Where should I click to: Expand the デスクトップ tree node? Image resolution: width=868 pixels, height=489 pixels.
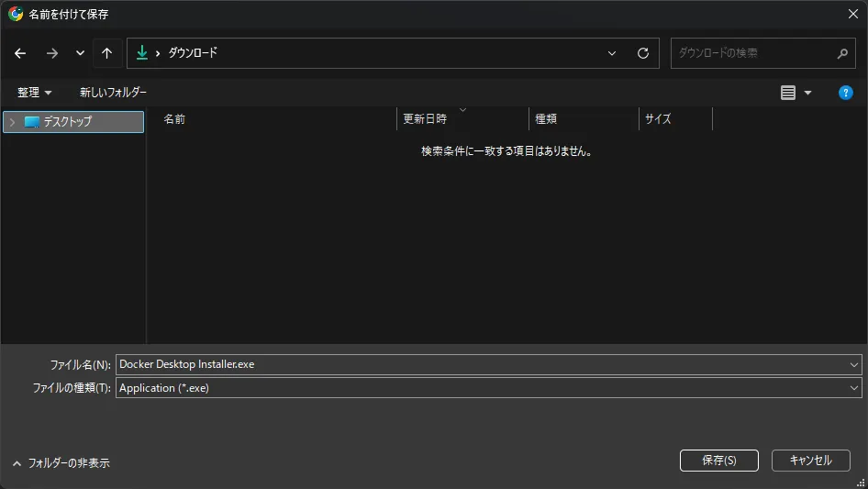12,122
